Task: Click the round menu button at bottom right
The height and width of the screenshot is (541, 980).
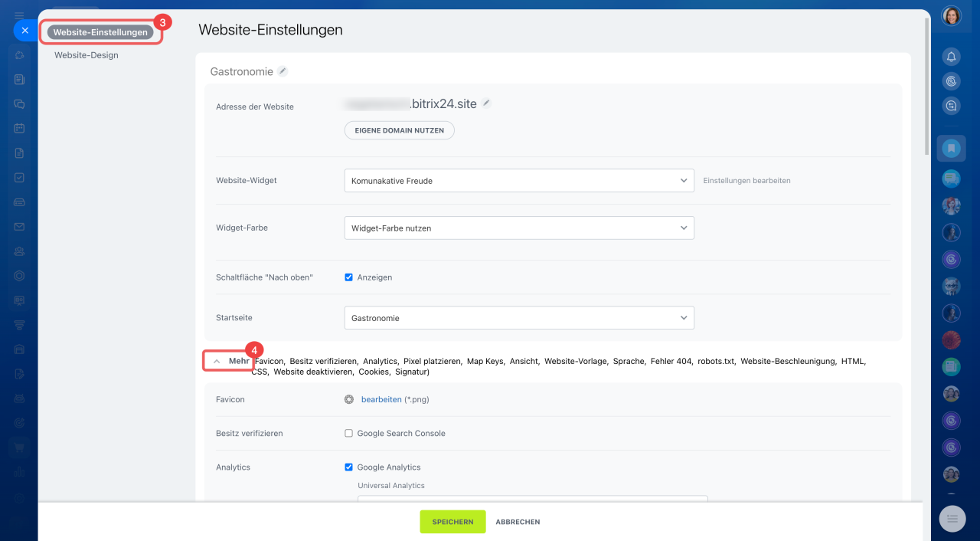Action: [952, 519]
